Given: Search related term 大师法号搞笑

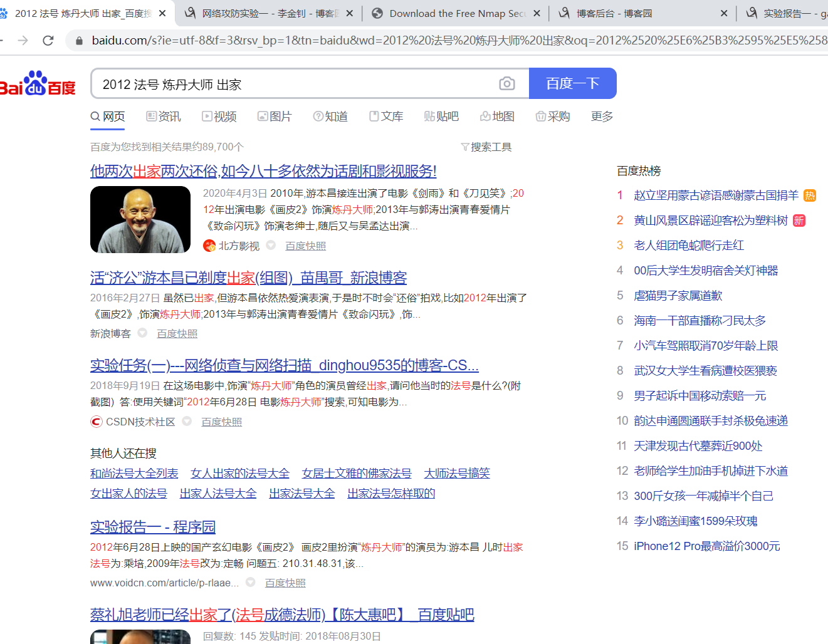Looking at the screenshot, I should click(x=457, y=474).
